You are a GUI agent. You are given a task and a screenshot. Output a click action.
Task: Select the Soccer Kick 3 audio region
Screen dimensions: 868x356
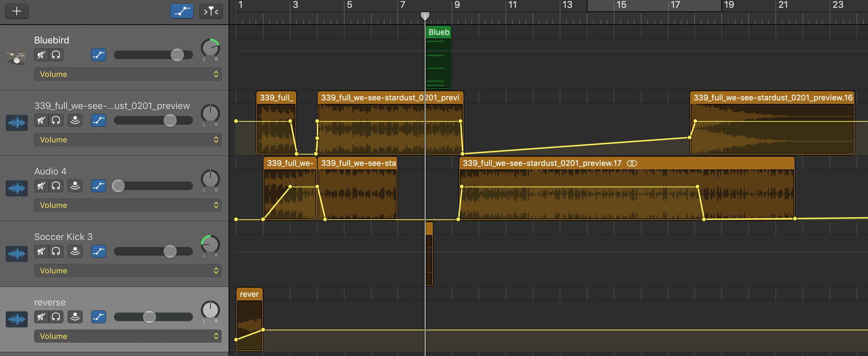pyautogui.click(x=429, y=253)
